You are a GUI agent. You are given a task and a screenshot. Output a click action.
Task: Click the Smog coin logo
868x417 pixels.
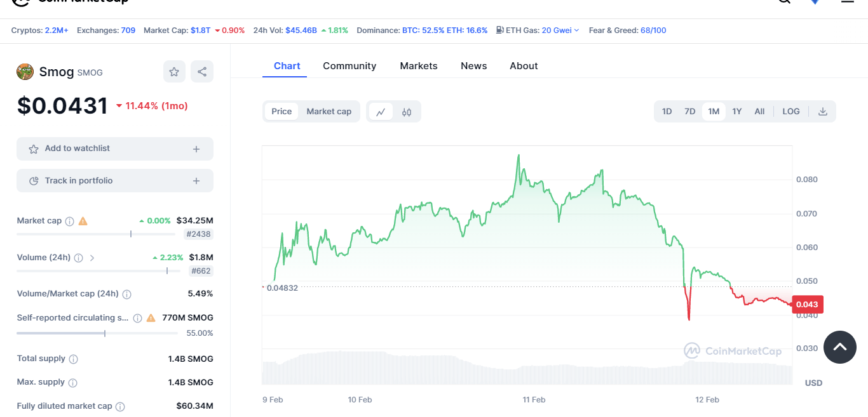[x=25, y=72]
